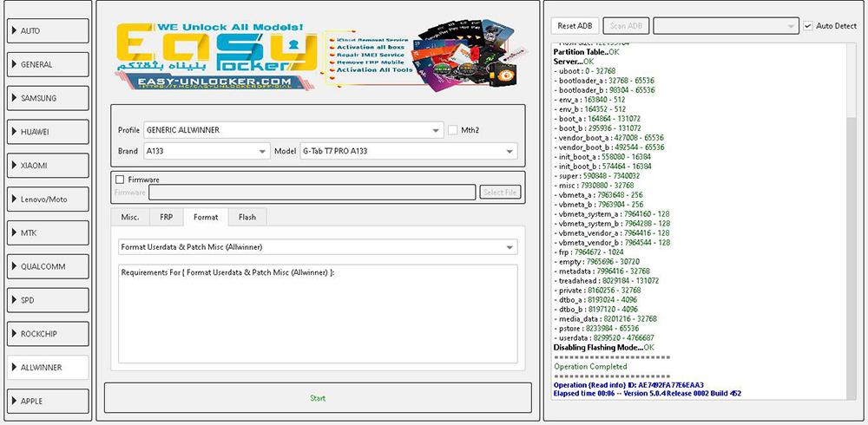868x425 pixels.
Task: Click the 'misc : 7930880 - 32768' log line
Action: pyautogui.click(x=594, y=186)
